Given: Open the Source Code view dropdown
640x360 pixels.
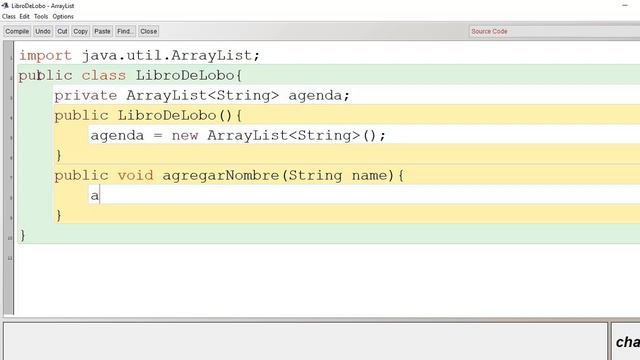Looking at the screenshot, I should click(554, 31).
